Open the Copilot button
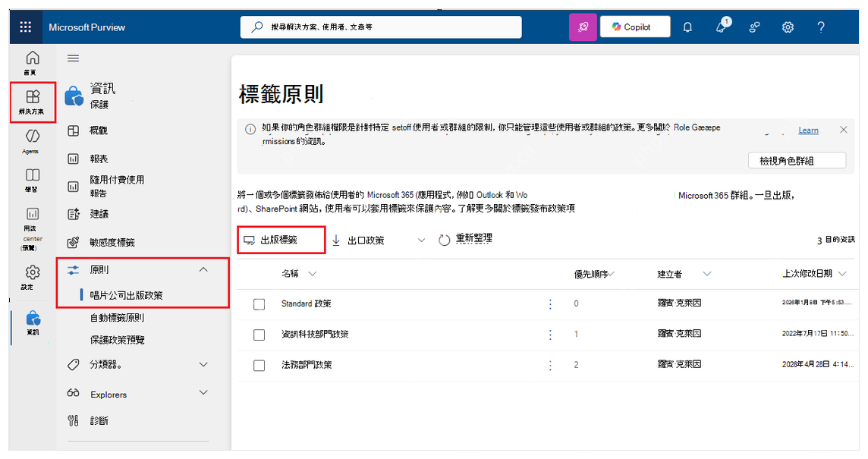The height and width of the screenshot is (459, 868). 635,27
